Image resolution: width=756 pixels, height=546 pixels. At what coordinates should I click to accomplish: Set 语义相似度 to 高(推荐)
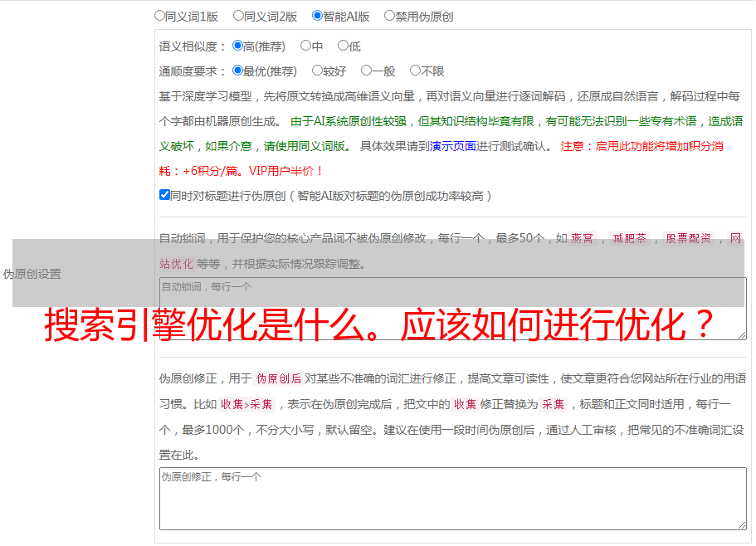[237, 46]
